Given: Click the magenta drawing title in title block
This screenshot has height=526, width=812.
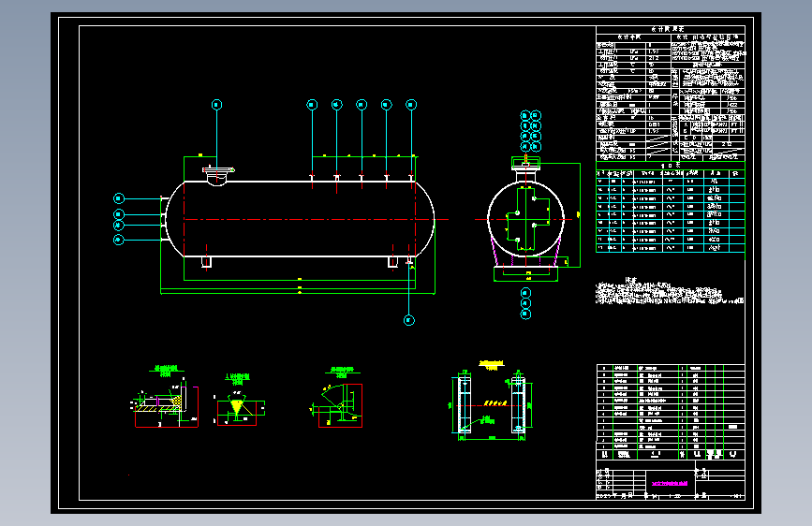Looking at the screenshot, I should pos(670,484).
